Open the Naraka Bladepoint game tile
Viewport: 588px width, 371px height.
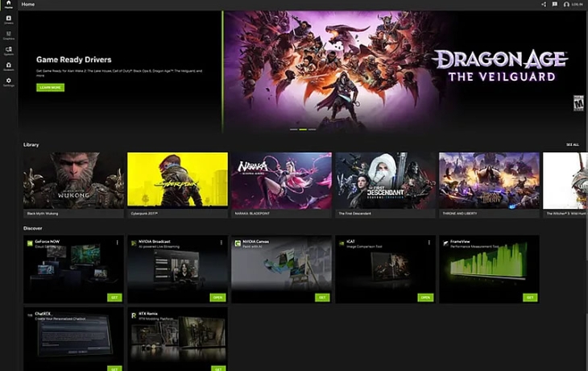click(x=281, y=185)
